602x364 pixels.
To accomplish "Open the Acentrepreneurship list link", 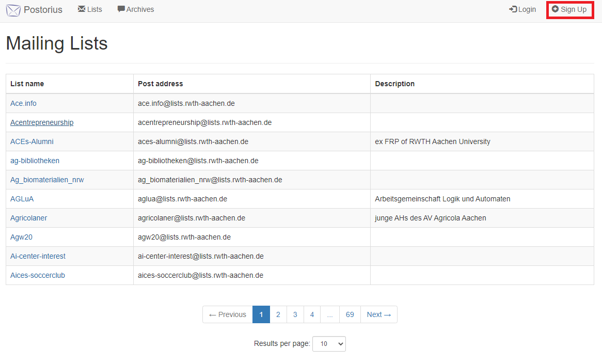I will (x=42, y=122).
